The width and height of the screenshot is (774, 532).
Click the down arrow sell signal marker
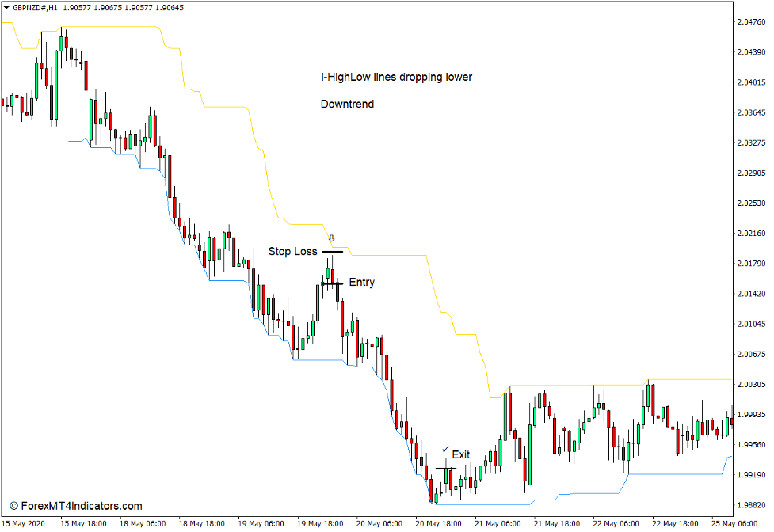(331, 237)
